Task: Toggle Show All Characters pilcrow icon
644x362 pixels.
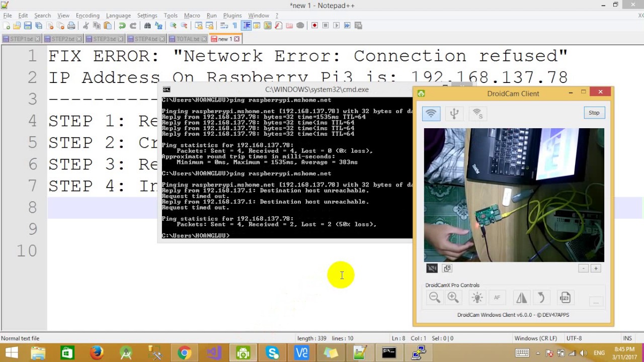Action: pos(235,25)
